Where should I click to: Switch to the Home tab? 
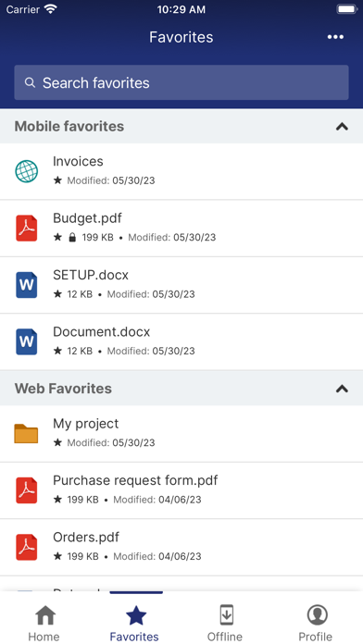[x=44, y=622]
